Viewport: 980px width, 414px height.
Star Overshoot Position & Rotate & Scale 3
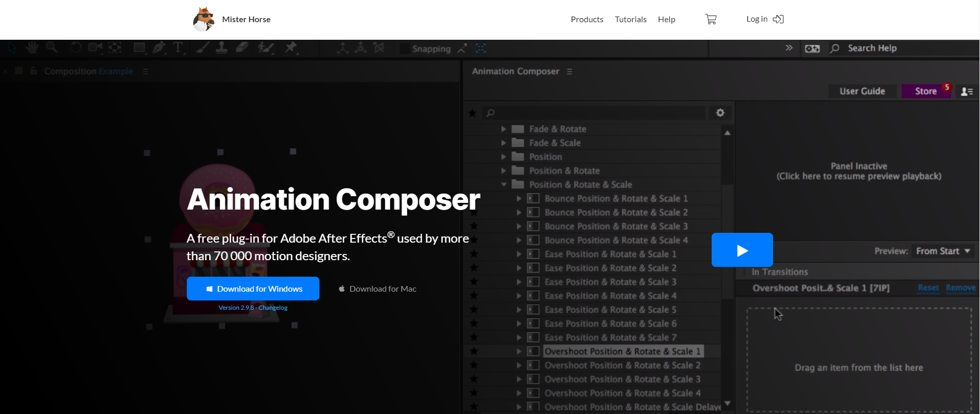tap(474, 379)
